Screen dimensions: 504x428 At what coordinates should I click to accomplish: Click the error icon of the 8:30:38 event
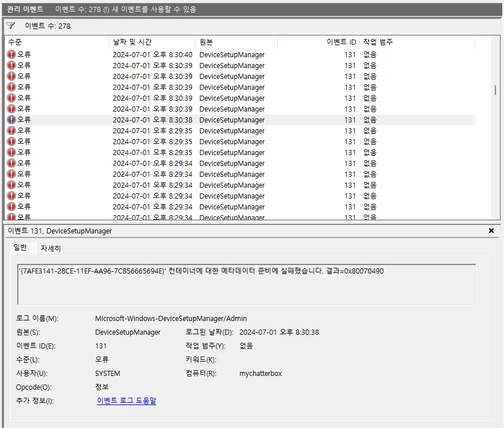click(x=11, y=120)
